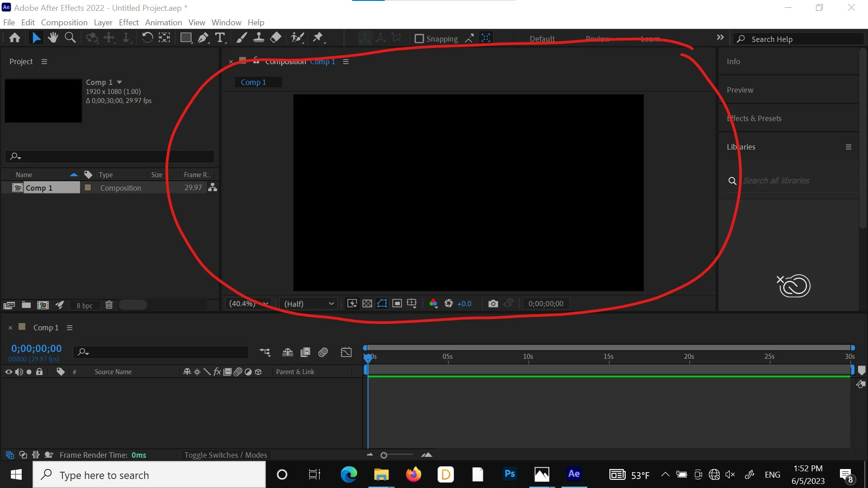Select the Horizontal Type tool

(220, 38)
